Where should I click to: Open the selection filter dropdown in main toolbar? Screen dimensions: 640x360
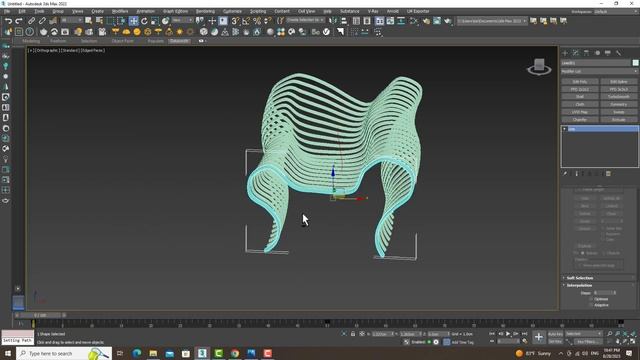(x=71, y=20)
